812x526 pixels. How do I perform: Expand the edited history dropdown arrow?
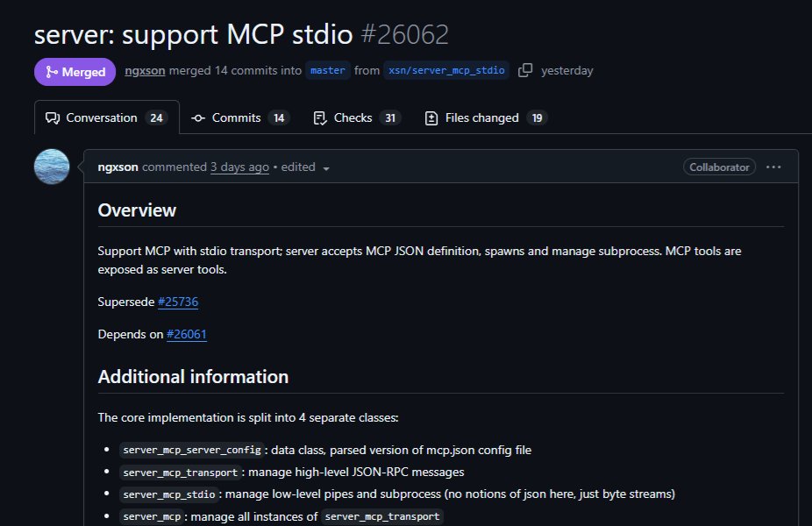(x=326, y=168)
